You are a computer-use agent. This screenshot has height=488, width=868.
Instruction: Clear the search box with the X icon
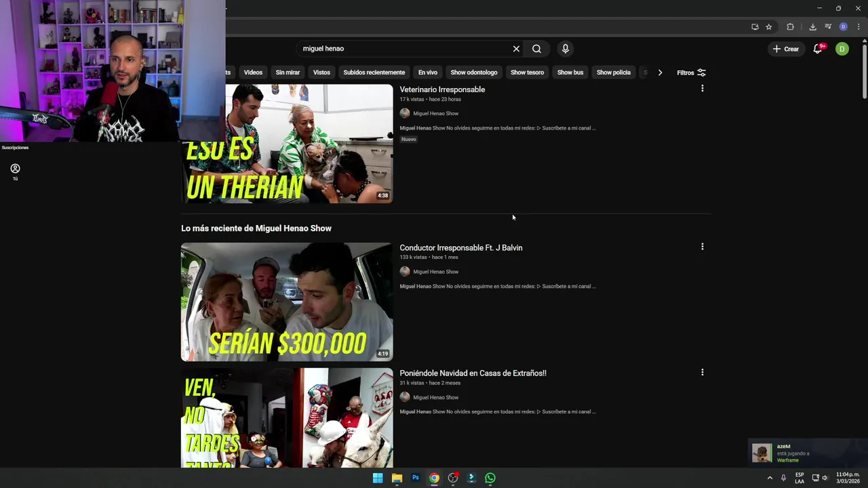click(x=516, y=49)
